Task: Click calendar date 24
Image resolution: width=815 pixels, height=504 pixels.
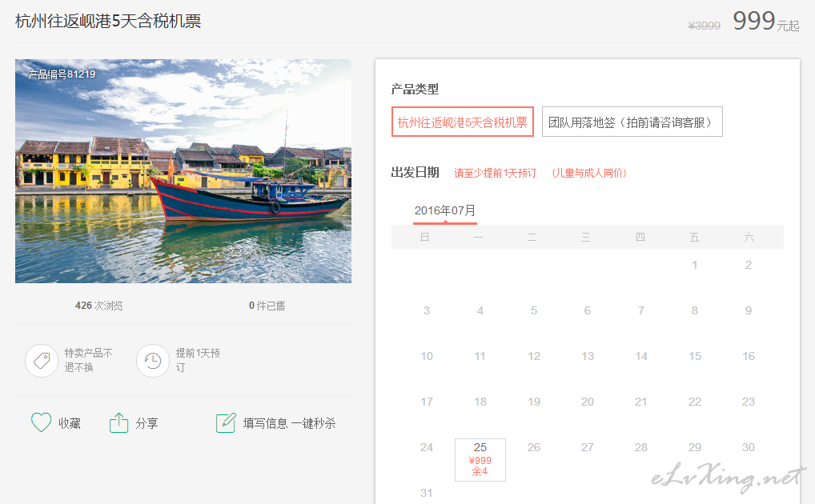Action: 426,447
